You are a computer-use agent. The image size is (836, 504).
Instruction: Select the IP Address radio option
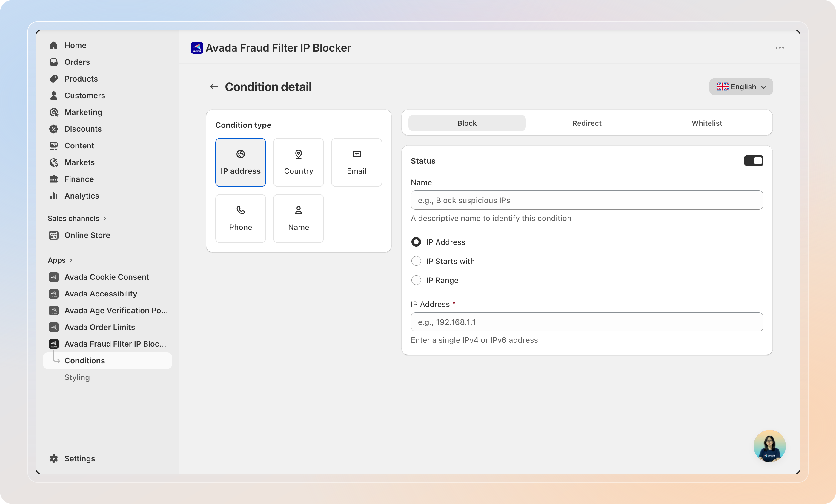416,242
